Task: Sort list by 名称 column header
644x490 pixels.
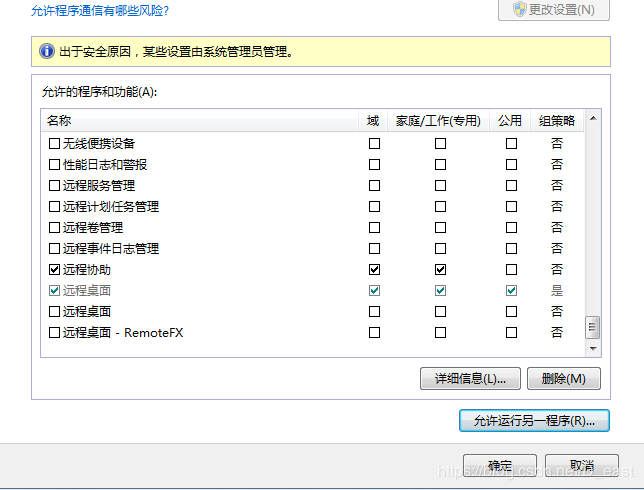Action: tap(200, 121)
